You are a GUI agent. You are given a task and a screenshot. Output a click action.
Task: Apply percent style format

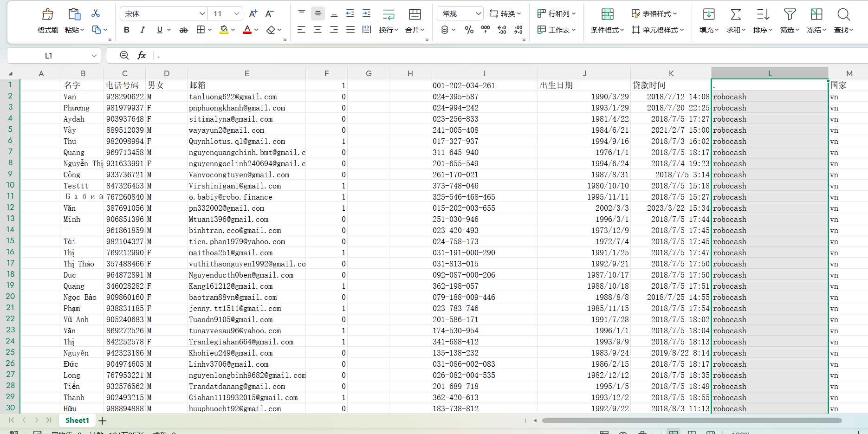pyautogui.click(x=469, y=30)
